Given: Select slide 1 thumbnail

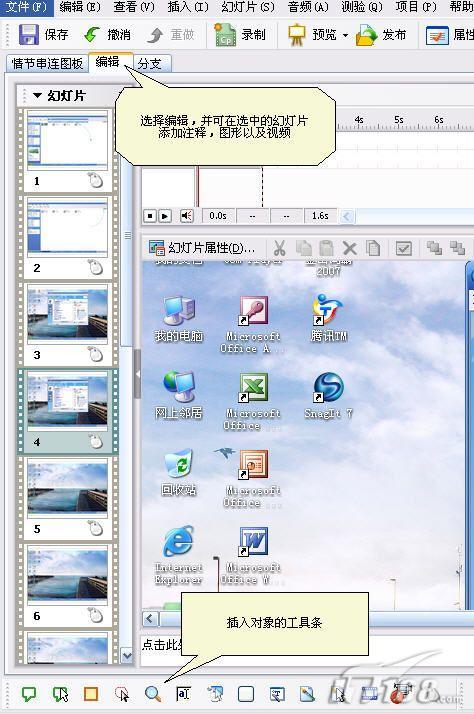Looking at the screenshot, I should [67, 141].
